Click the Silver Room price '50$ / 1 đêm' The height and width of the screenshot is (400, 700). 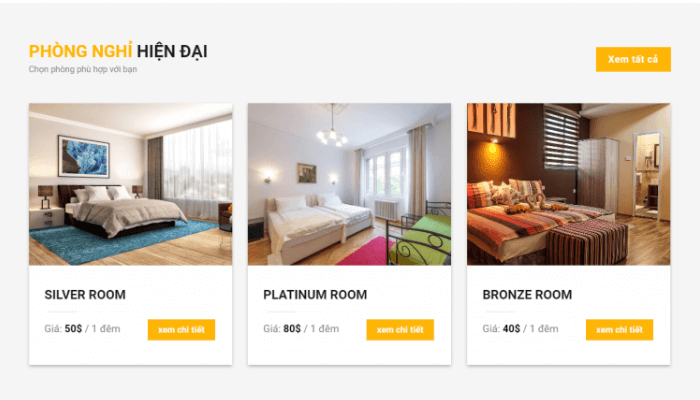tap(92, 329)
